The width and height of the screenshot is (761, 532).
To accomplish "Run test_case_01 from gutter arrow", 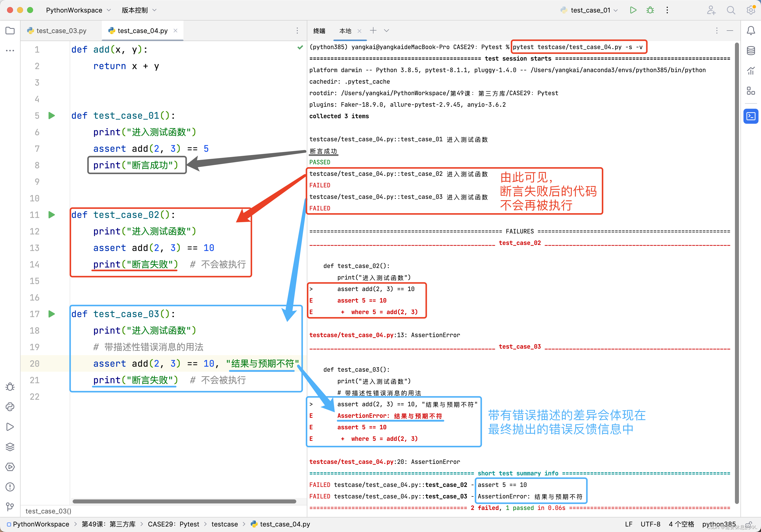I will click(52, 116).
